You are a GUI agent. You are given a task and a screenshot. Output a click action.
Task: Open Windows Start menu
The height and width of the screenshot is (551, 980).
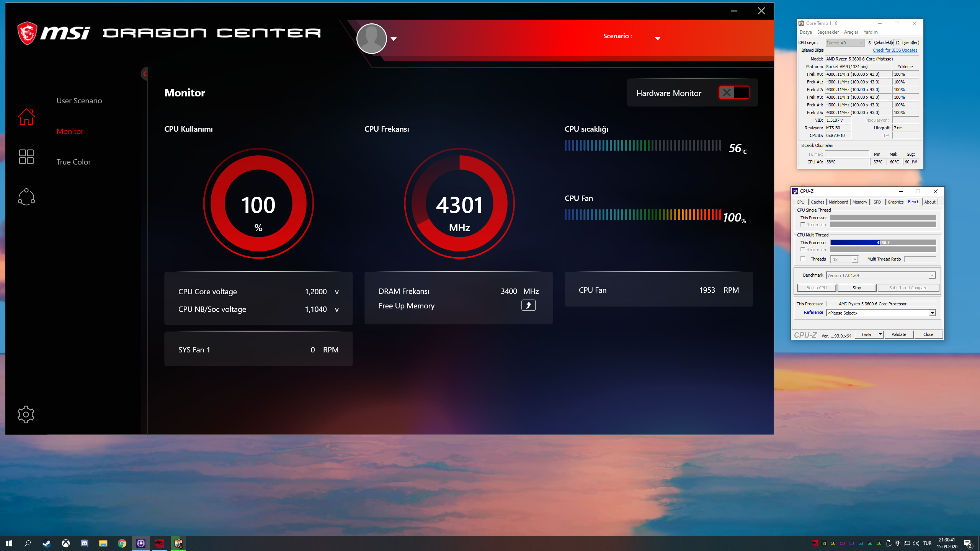pos(9,543)
